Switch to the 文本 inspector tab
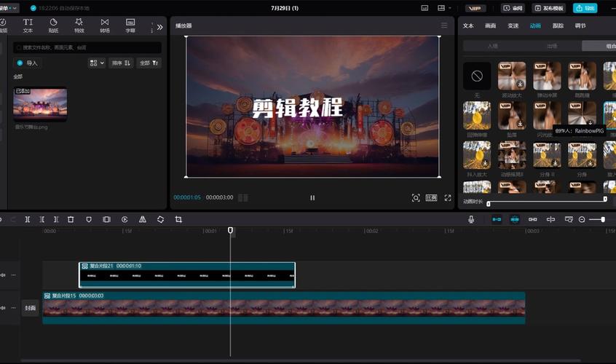This screenshot has height=364, width=616. tap(468, 25)
